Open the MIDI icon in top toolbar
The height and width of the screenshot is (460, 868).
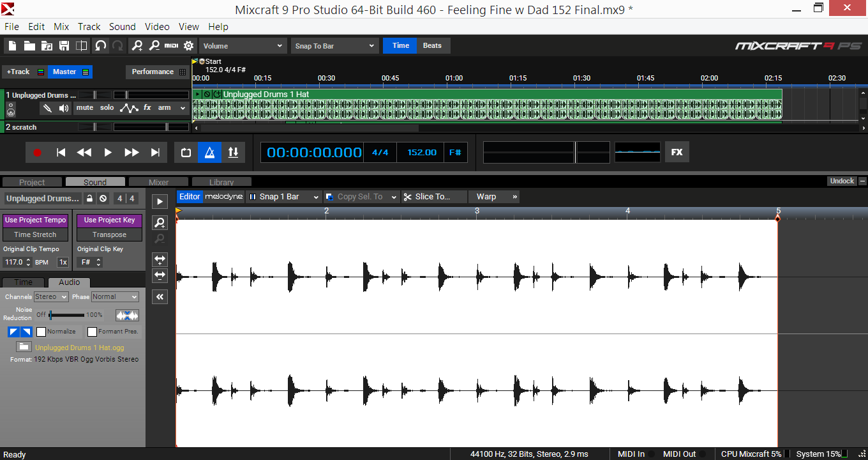coord(171,45)
